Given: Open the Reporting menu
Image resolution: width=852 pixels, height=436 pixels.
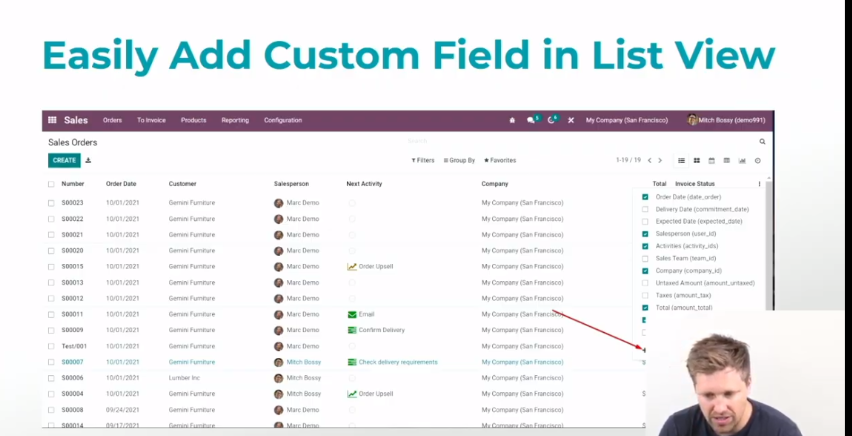Looking at the screenshot, I should (235, 120).
